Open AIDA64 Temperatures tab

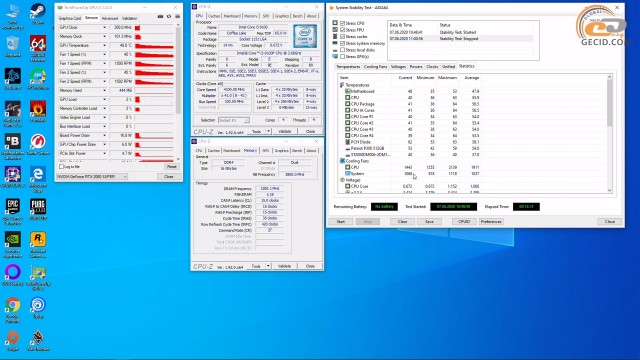point(348,66)
